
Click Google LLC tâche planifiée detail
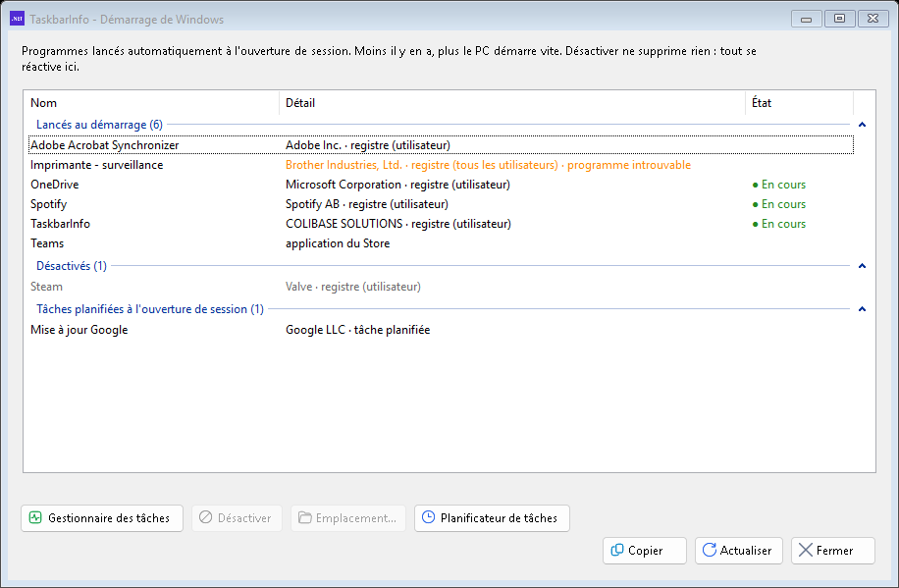pos(358,330)
